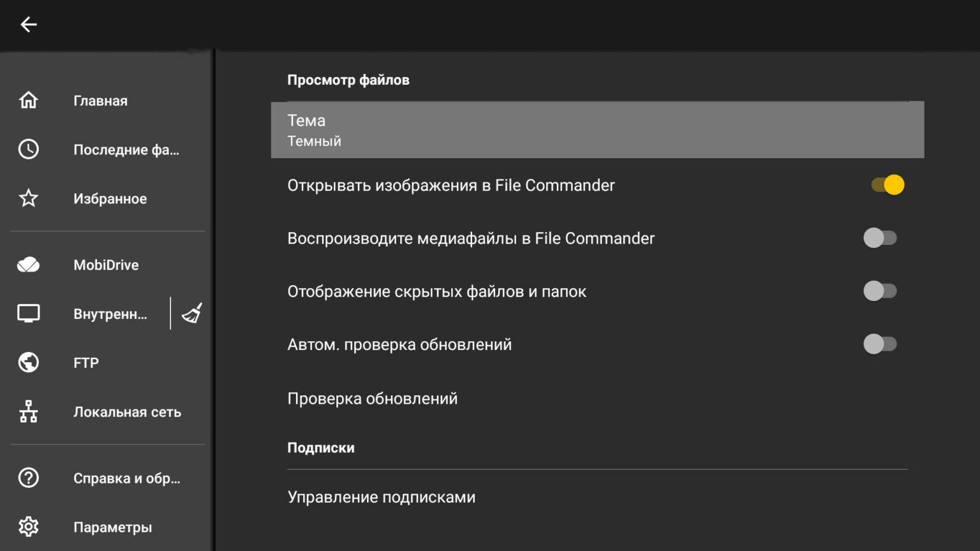The width and height of the screenshot is (980, 551).
Task: Open the Последние файлы menu item
Action: coord(126,150)
